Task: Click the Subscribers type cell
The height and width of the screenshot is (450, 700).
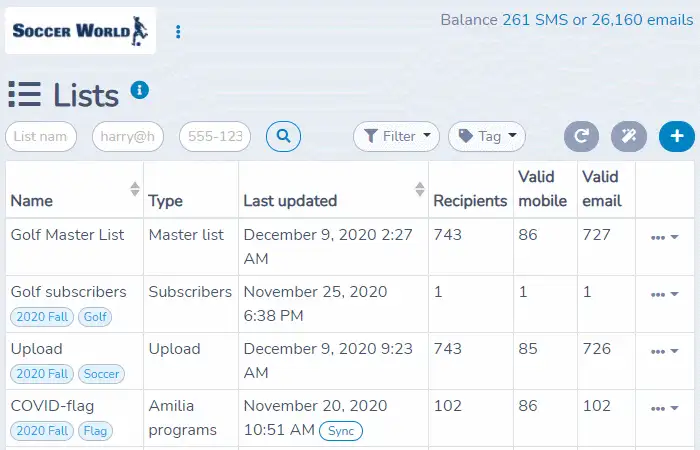Action: click(190, 292)
